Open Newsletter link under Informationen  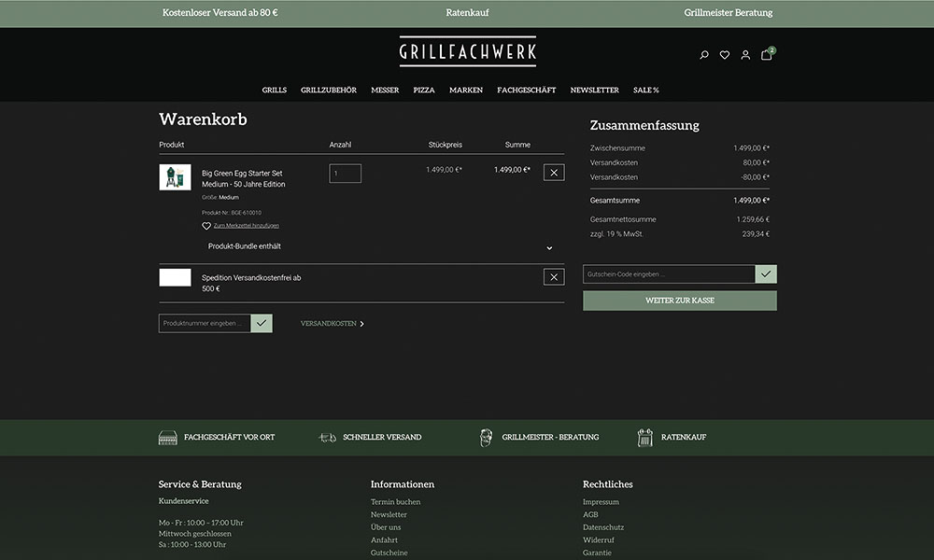point(389,514)
